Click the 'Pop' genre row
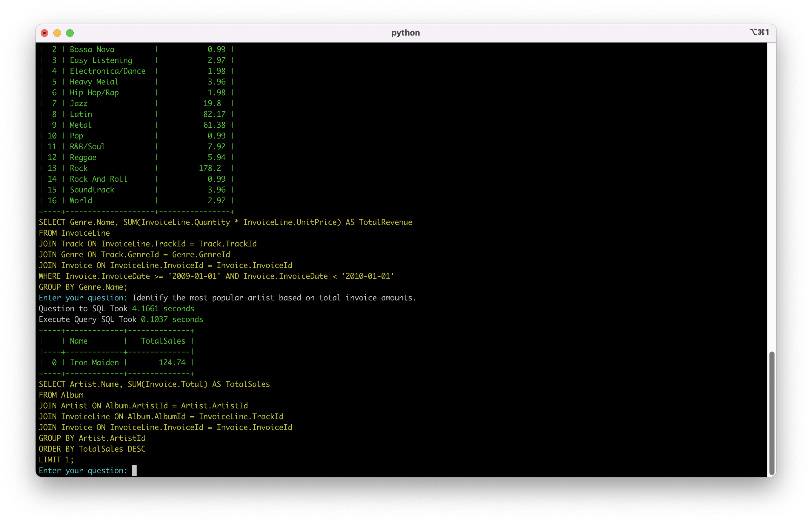The image size is (812, 524). click(137, 136)
